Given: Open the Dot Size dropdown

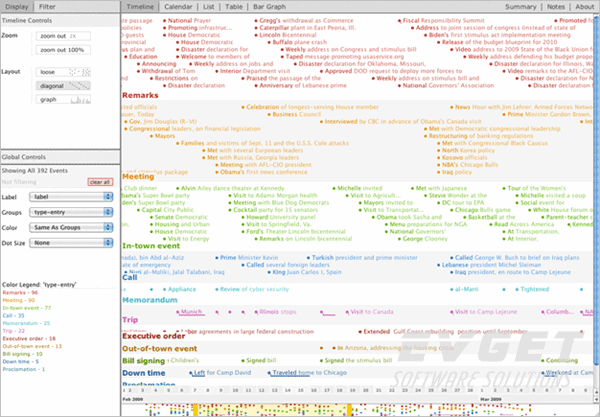Looking at the screenshot, I should (71, 243).
